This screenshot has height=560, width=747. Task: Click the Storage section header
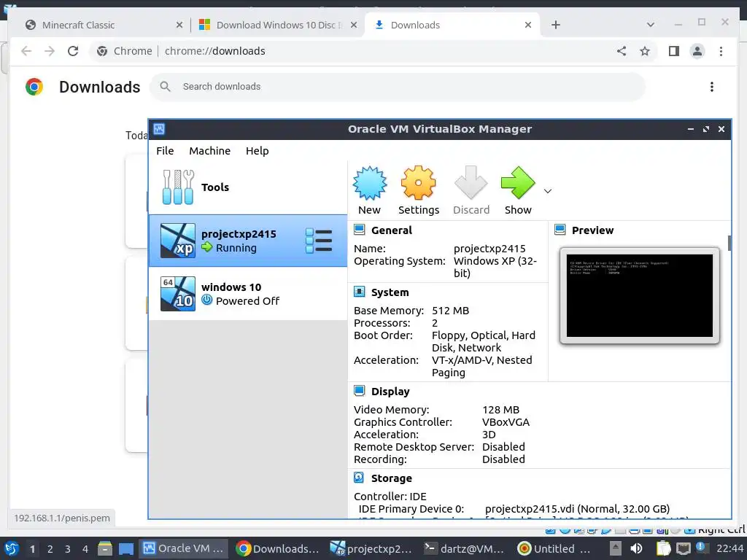pyautogui.click(x=391, y=478)
